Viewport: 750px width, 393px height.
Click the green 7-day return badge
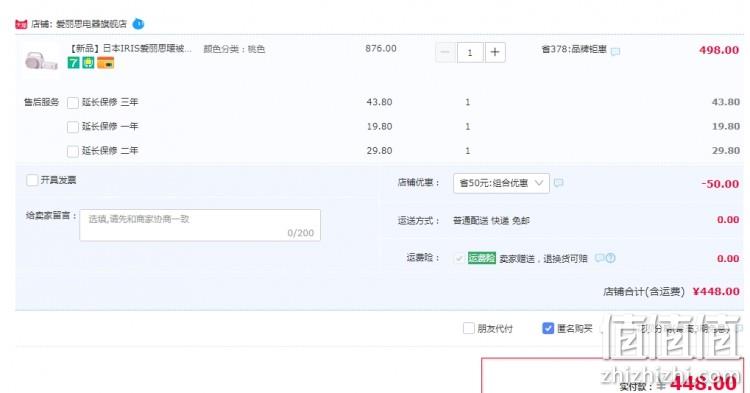[x=73, y=63]
